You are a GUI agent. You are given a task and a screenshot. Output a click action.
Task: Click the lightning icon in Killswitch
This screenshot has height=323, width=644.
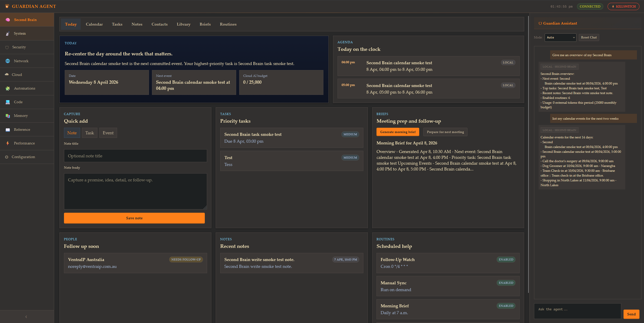tap(613, 7)
